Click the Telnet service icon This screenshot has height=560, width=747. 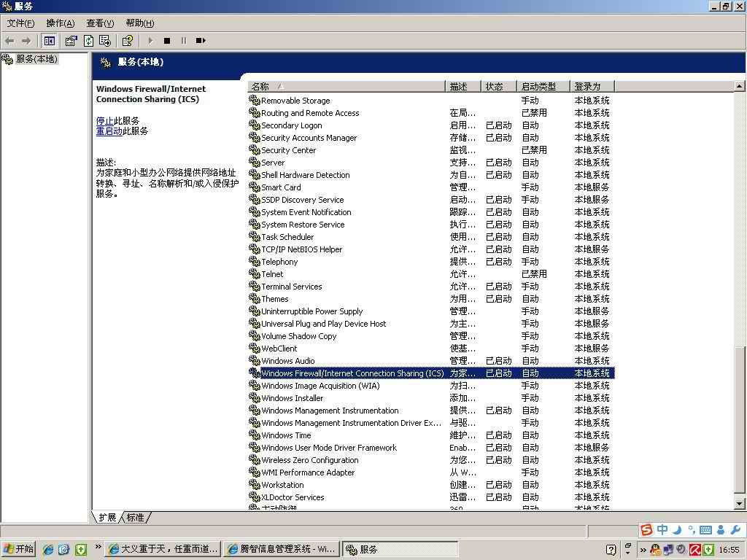coord(255,273)
